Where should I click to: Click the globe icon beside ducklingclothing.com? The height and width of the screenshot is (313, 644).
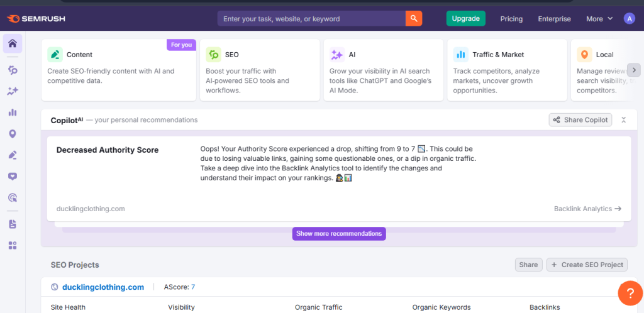[55, 287]
